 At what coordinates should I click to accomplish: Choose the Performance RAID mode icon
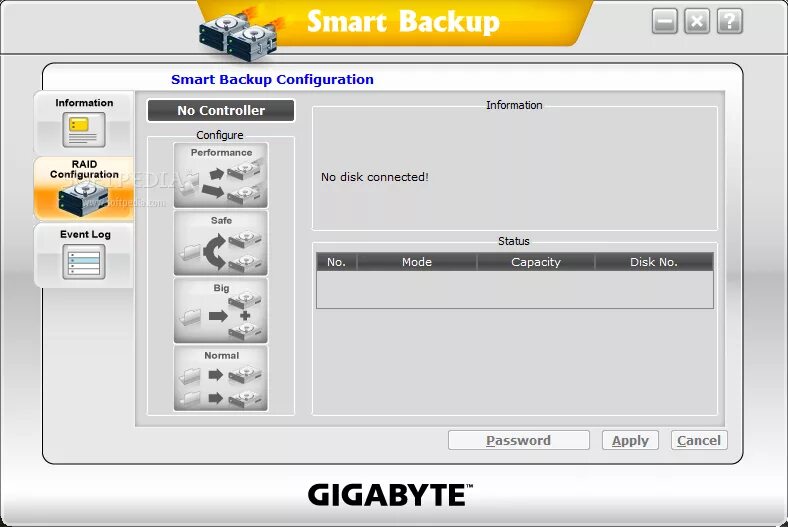(221, 175)
